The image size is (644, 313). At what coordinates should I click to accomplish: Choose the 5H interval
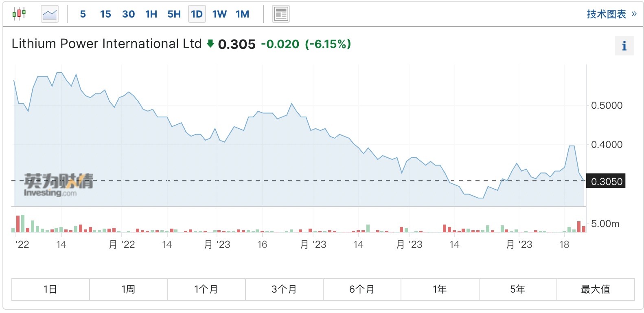coord(174,14)
